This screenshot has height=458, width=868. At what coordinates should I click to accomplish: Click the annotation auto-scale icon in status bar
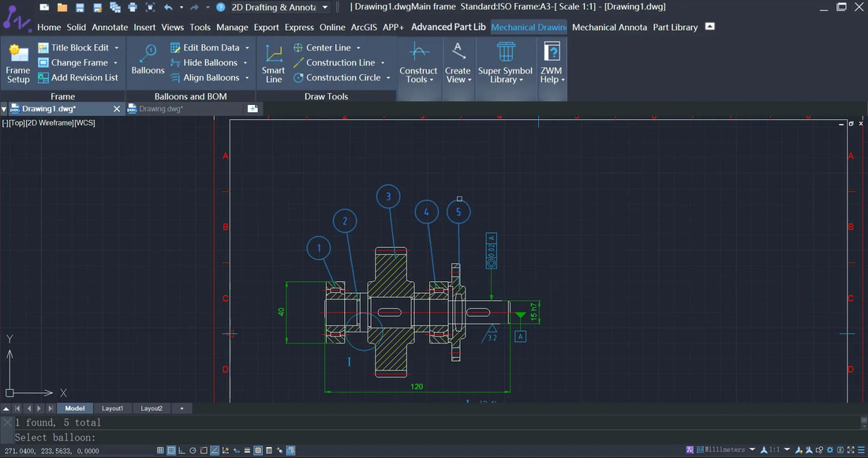[809, 449]
